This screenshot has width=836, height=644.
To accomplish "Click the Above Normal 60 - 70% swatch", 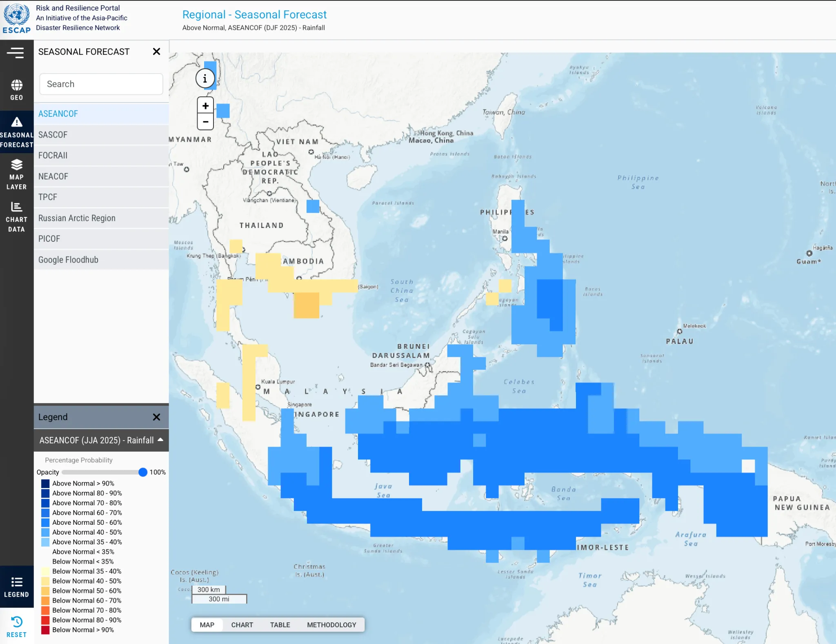I will click(45, 513).
